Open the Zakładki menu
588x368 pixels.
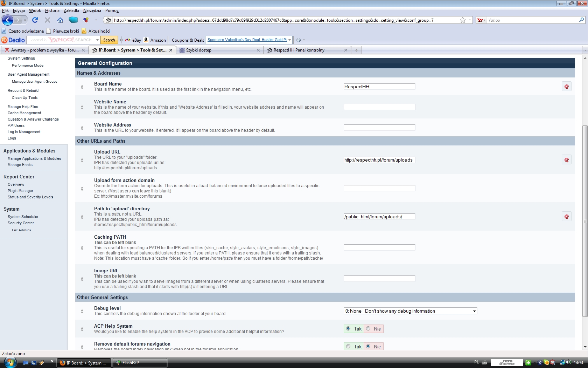point(71,11)
